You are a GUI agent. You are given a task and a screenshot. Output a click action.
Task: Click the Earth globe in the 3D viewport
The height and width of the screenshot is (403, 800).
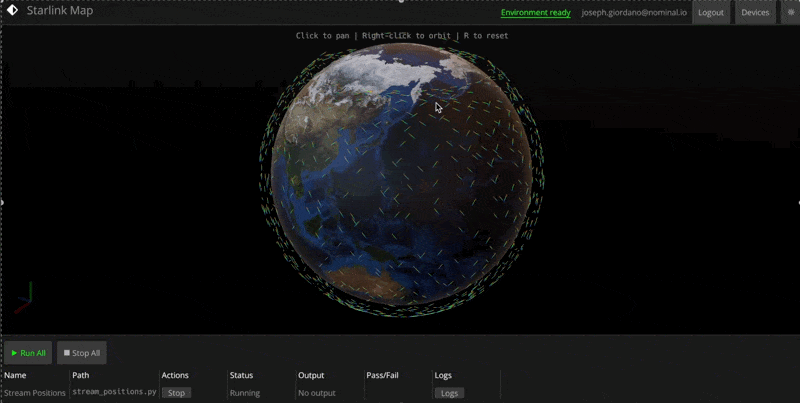tap(402, 176)
